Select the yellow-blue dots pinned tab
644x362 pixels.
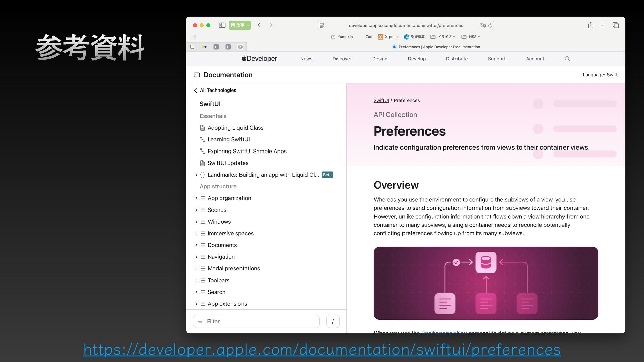tap(204, 47)
